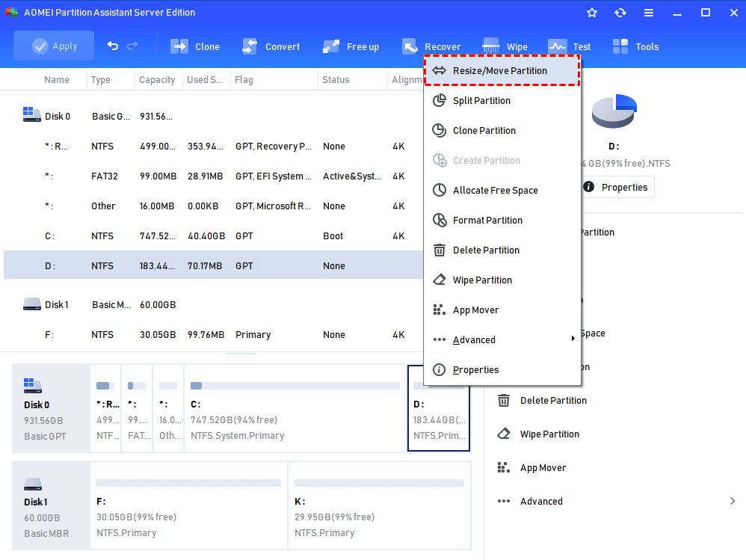Image resolution: width=746 pixels, height=560 pixels.
Task: Select the F: block in Disk 1 map
Action: pyautogui.click(x=189, y=505)
